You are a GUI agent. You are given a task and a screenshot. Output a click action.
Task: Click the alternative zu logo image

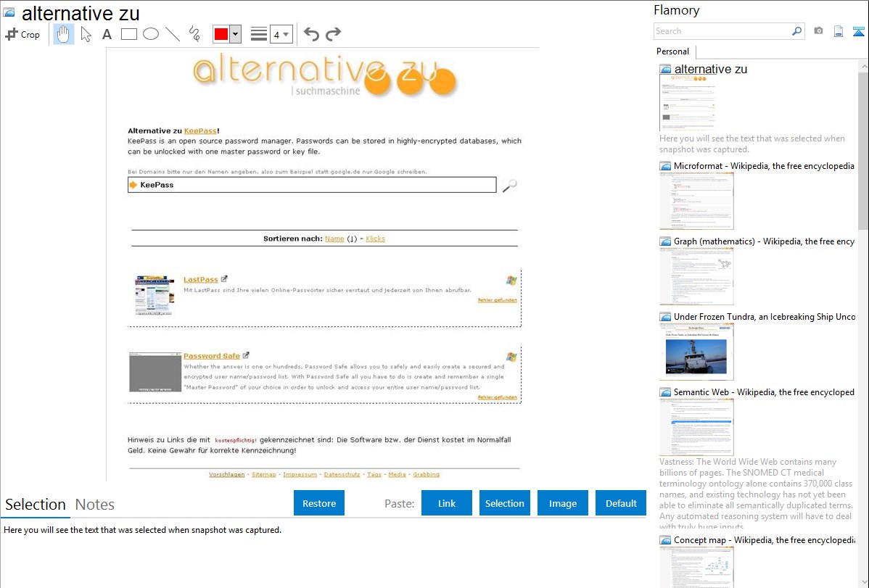pos(325,75)
